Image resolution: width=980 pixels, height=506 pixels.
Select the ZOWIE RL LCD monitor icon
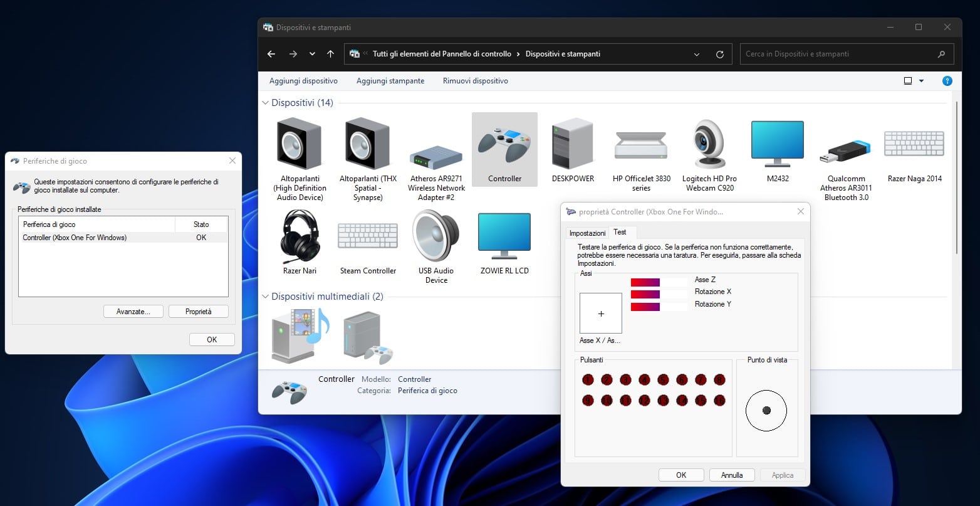tap(504, 236)
